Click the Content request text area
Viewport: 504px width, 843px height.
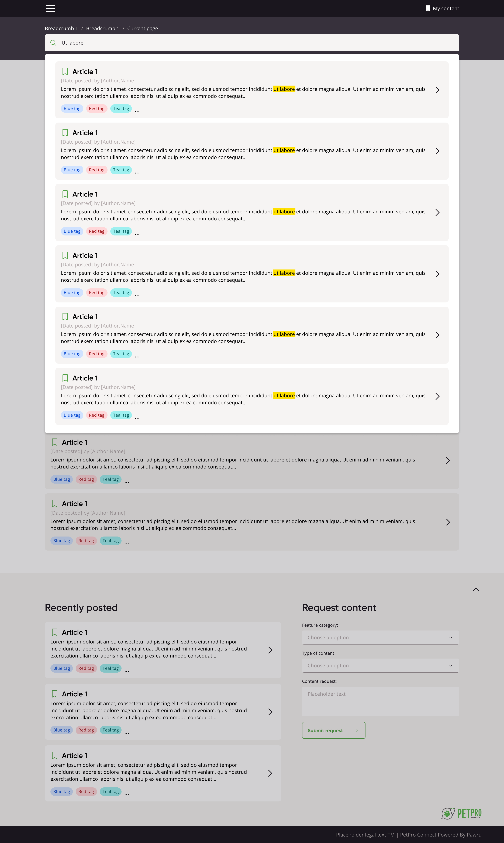tap(380, 701)
